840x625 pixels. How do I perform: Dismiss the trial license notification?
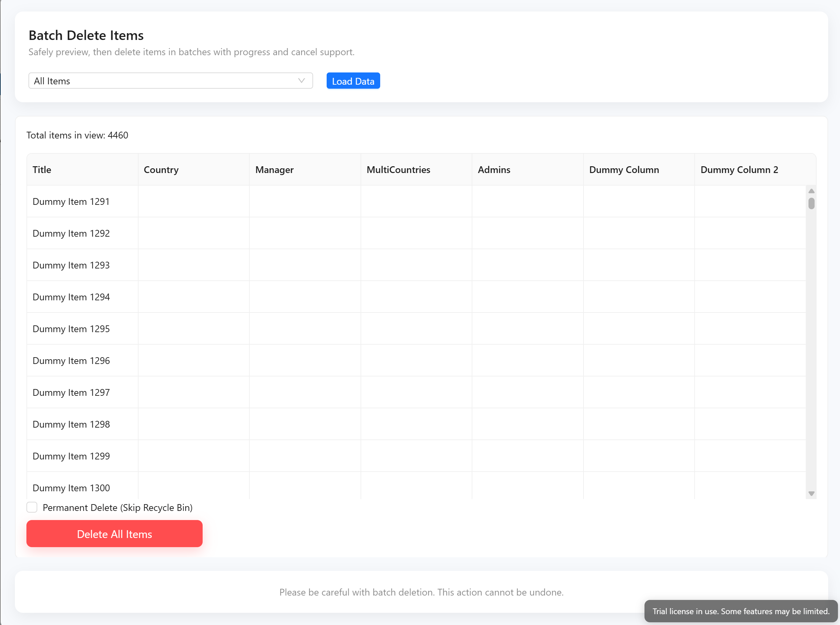point(740,611)
